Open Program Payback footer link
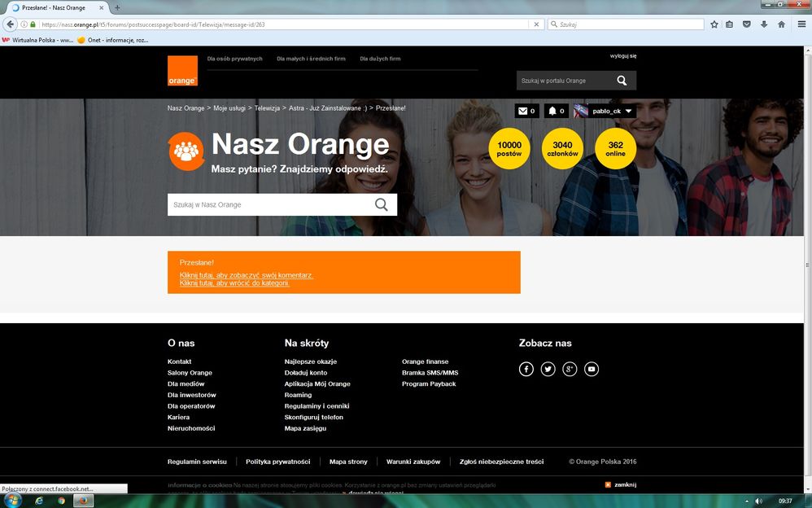This screenshot has width=812, height=508. point(429,384)
